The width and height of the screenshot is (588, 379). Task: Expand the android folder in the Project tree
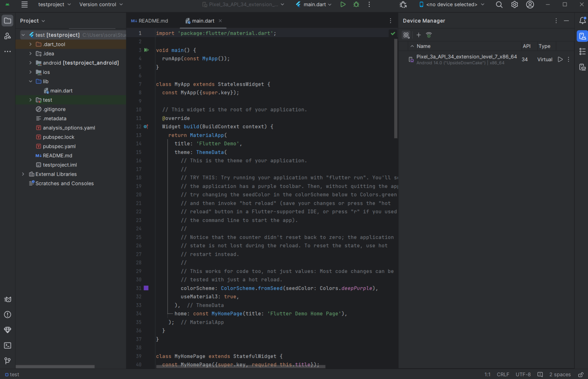point(31,63)
